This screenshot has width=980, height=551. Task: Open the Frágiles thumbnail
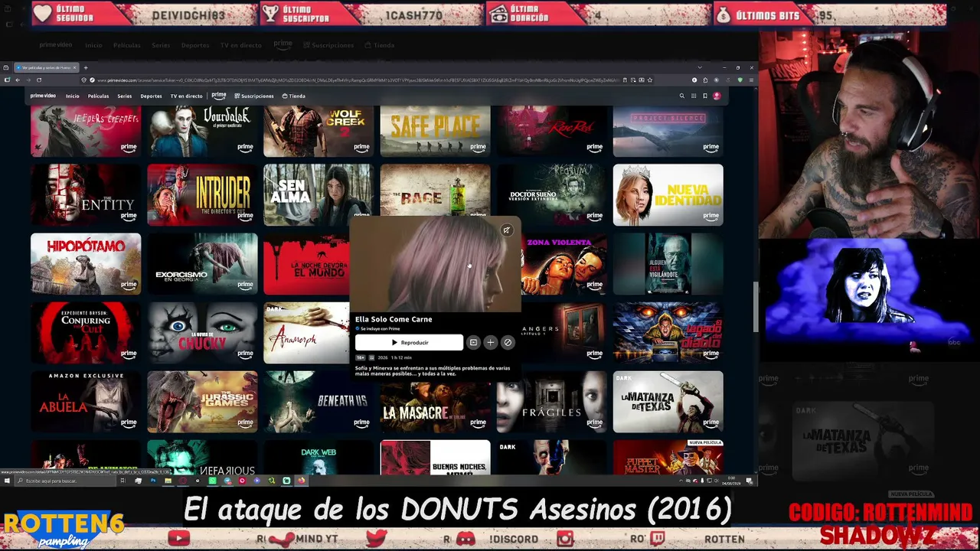point(551,402)
